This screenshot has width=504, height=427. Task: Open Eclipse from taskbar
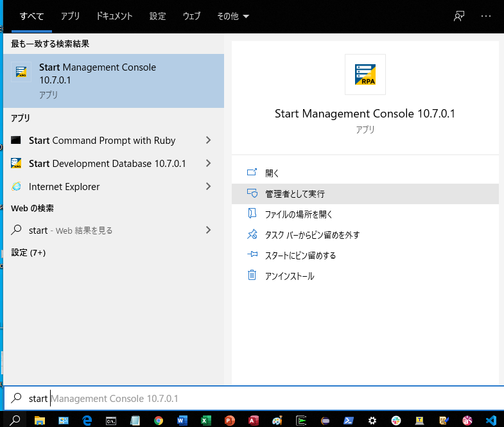click(325, 420)
